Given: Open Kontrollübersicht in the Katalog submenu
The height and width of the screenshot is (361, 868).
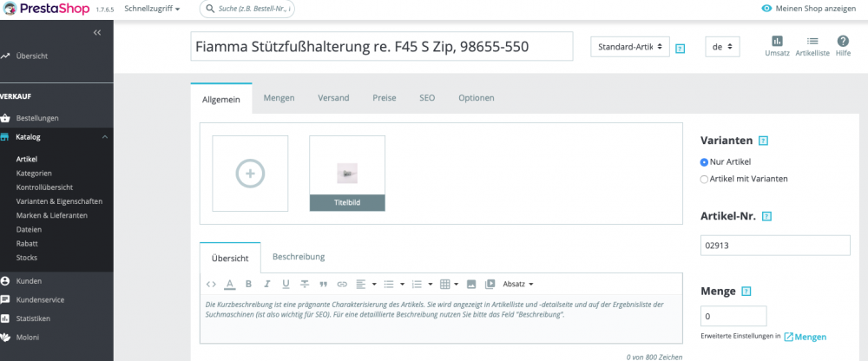Looking at the screenshot, I should (44, 187).
